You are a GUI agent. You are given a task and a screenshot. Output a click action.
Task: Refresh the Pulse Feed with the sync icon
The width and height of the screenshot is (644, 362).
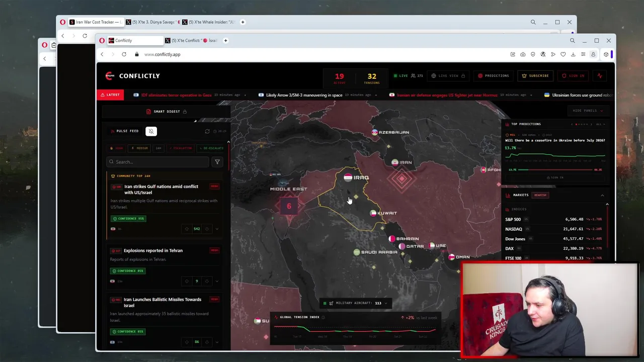pos(207,131)
